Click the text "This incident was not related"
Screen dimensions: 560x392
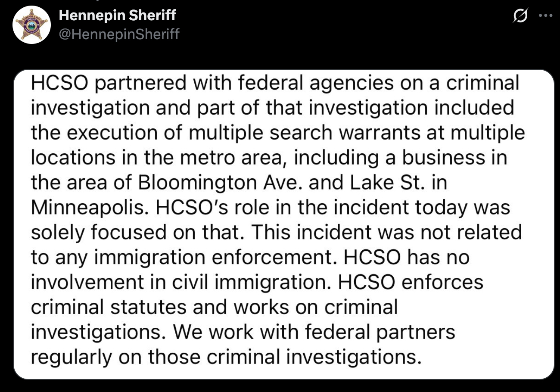(x=387, y=233)
